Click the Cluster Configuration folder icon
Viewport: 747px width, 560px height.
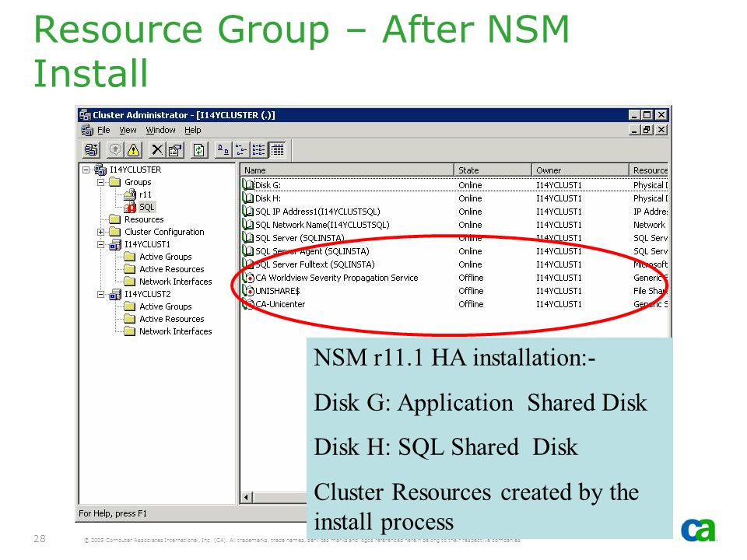click(x=115, y=232)
